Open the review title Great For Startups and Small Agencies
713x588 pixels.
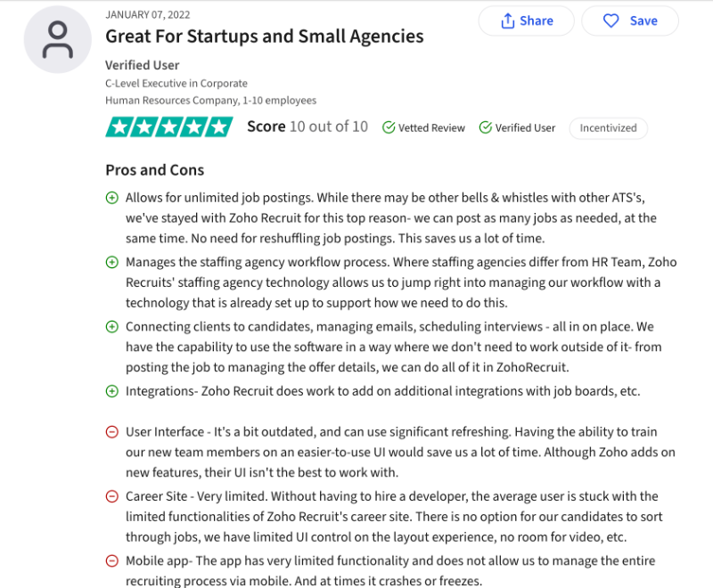264,37
